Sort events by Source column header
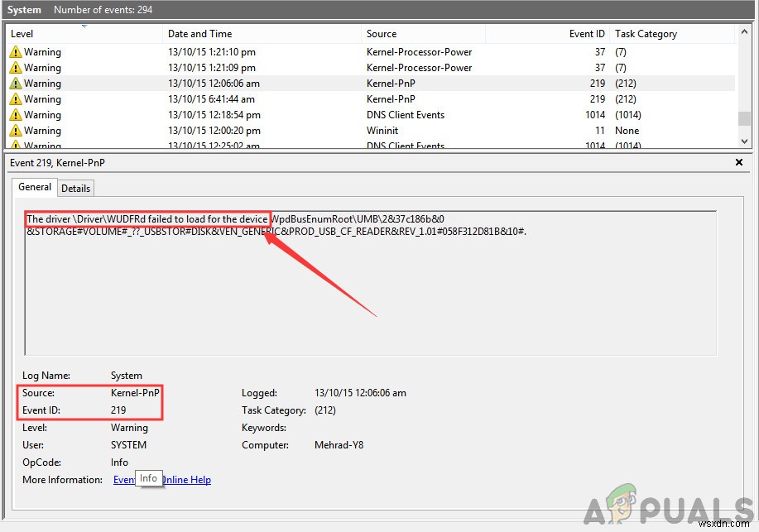The height and width of the screenshot is (532, 759). click(423, 34)
